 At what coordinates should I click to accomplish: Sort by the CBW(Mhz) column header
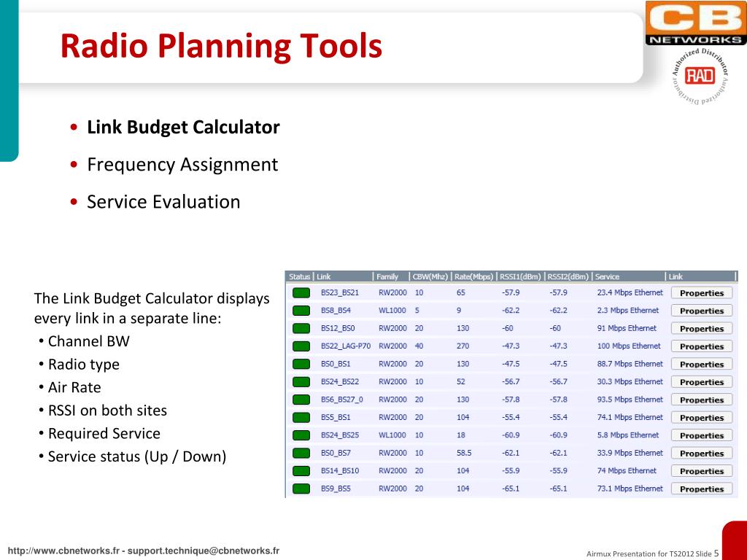point(430,276)
